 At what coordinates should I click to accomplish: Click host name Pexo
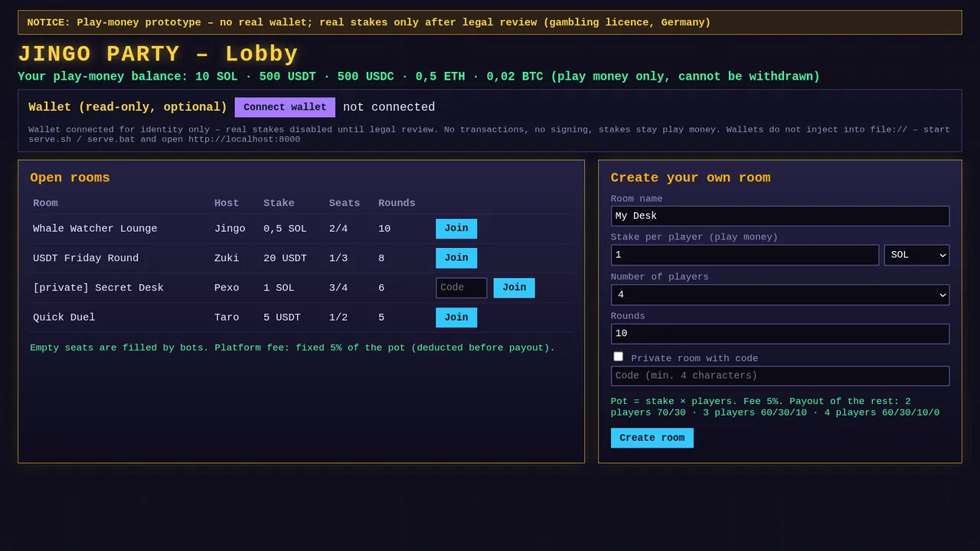point(227,288)
